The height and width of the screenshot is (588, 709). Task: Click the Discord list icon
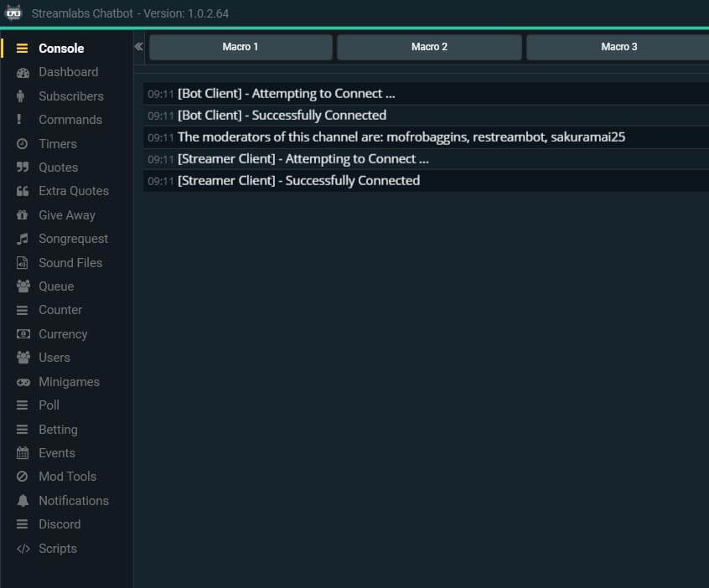click(x=22, y=524)
